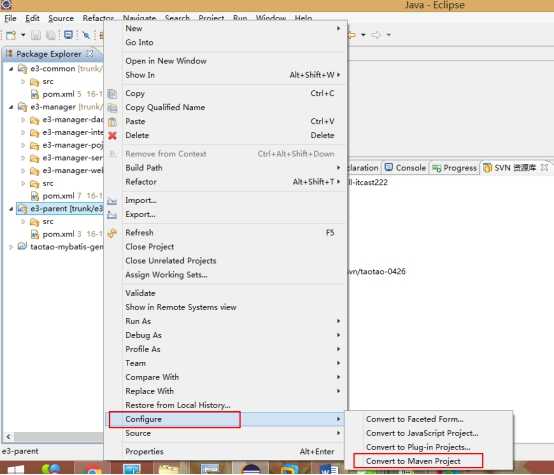Select Go Into in the context menu

point(226,42)
